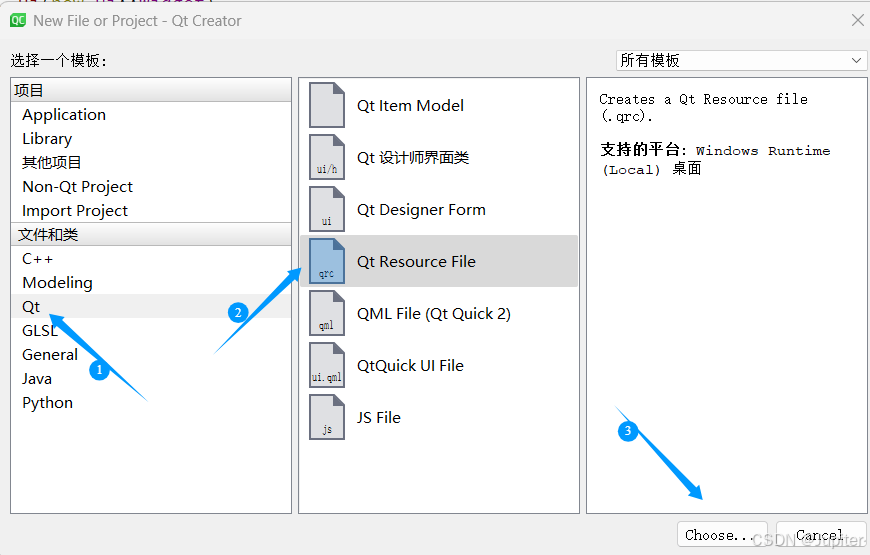Click the qml QML File icon

(x=327, y=314)
